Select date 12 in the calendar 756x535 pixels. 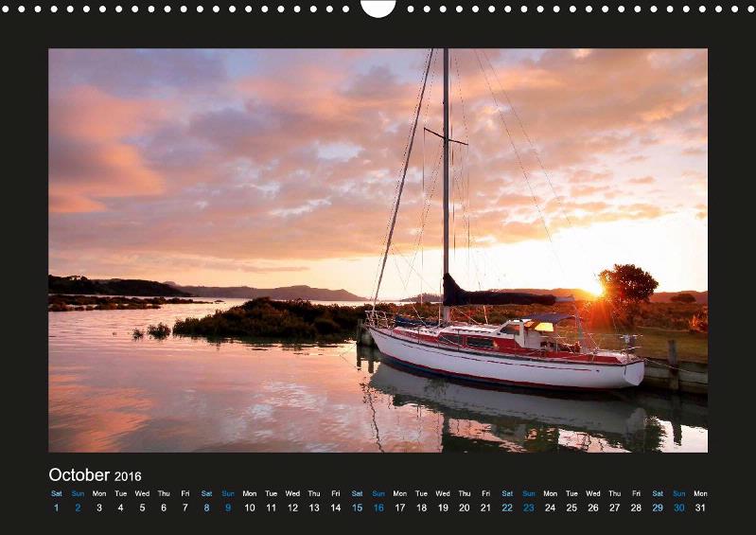(292, 508)
